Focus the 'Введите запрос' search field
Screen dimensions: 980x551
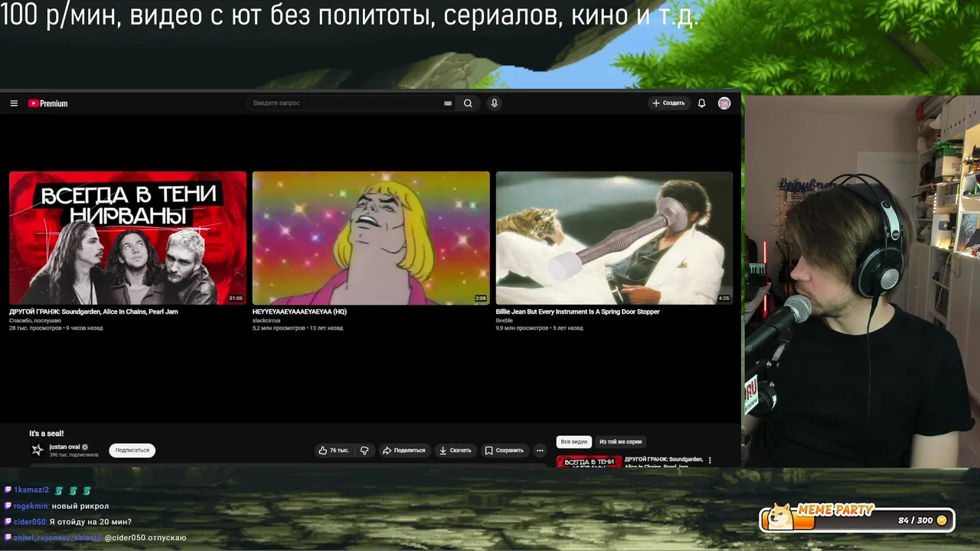pos(346,103)
